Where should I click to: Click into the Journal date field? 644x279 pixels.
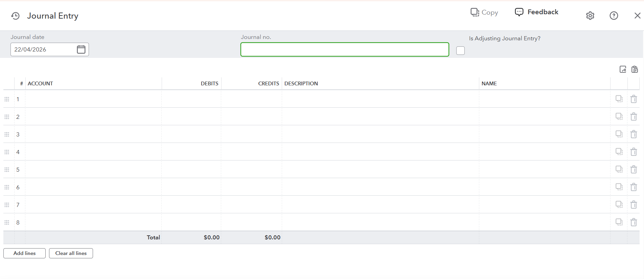pyautogui.click(x=42, y=49)
